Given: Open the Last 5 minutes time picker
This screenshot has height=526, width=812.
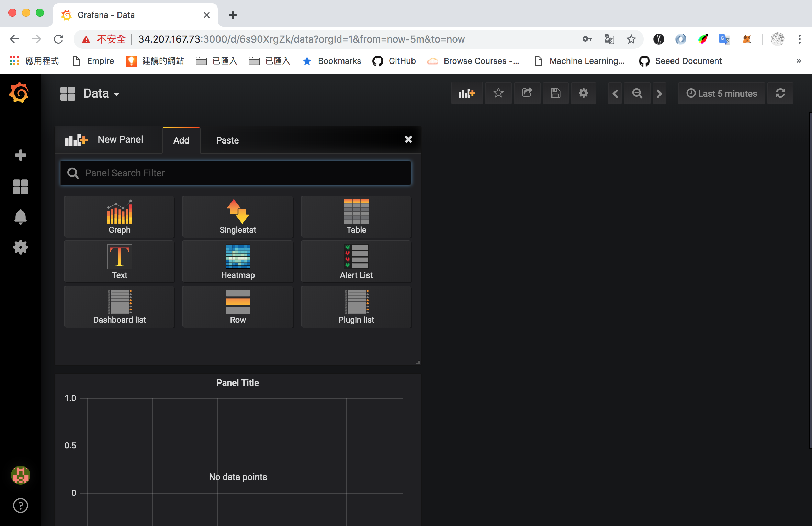Looking at the screenshot, I should point(721,93).
